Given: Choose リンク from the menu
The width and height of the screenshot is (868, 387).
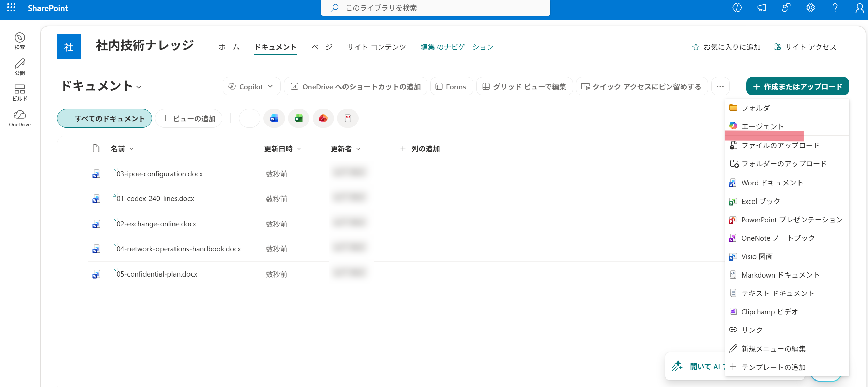Looking at the screenshot, I should pos(787,330).
